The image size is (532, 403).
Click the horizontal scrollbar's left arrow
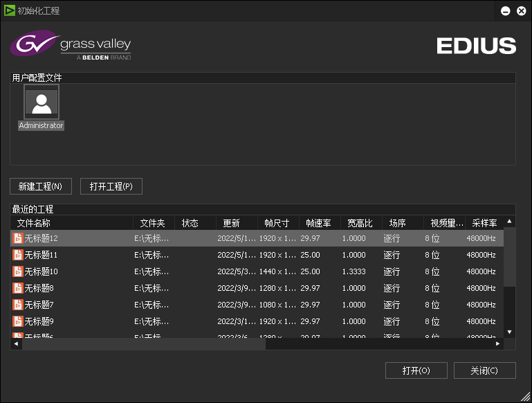click(16, 343)
